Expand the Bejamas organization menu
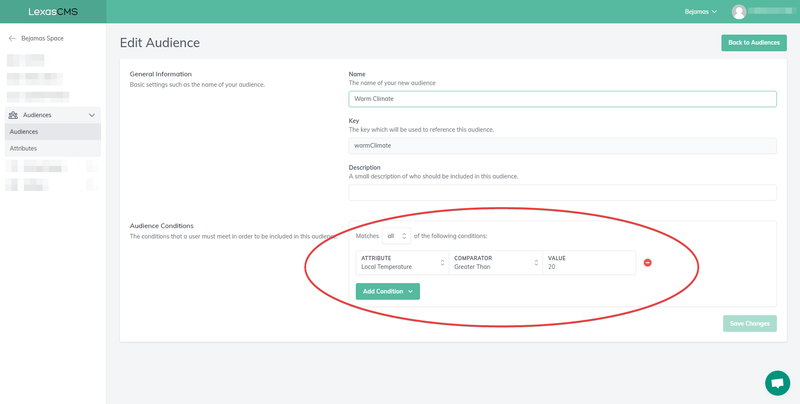 [x=701, y=12]
